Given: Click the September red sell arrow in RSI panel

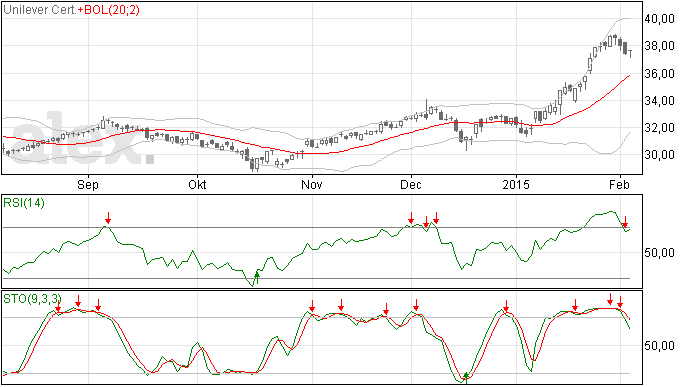Looking at the screenshot, I should tap(108, 217).
